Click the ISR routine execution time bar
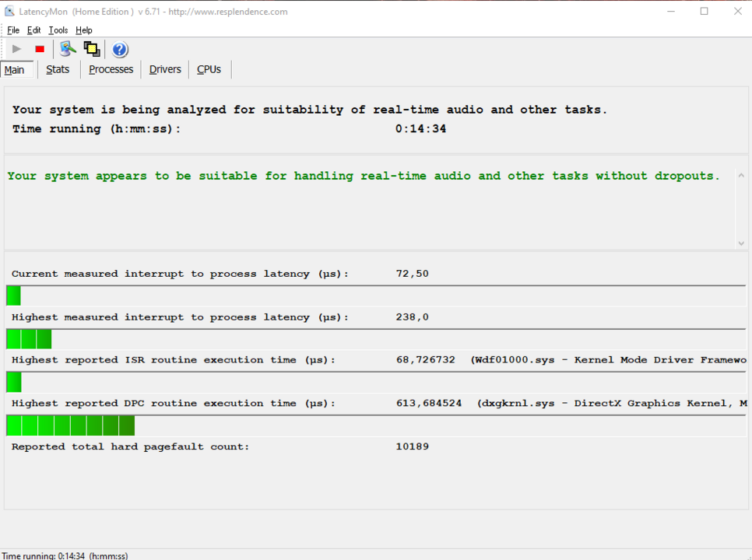Image resolution: width=752 pixels, height=560 pixels. (x=376, y=382)
